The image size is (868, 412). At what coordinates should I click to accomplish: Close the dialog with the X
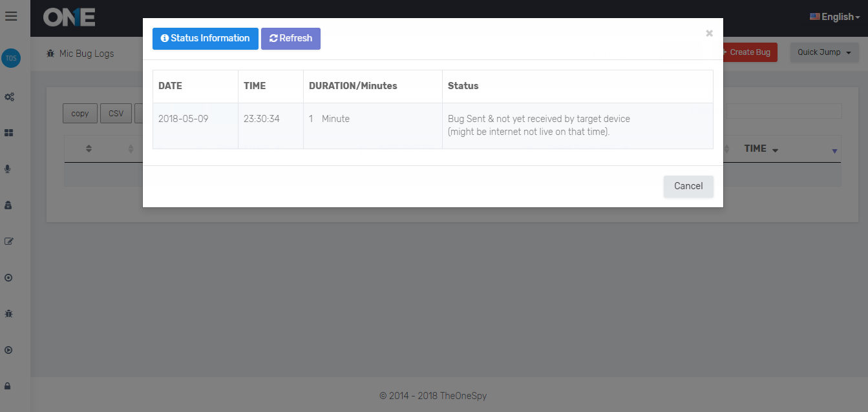click(709, 34)
